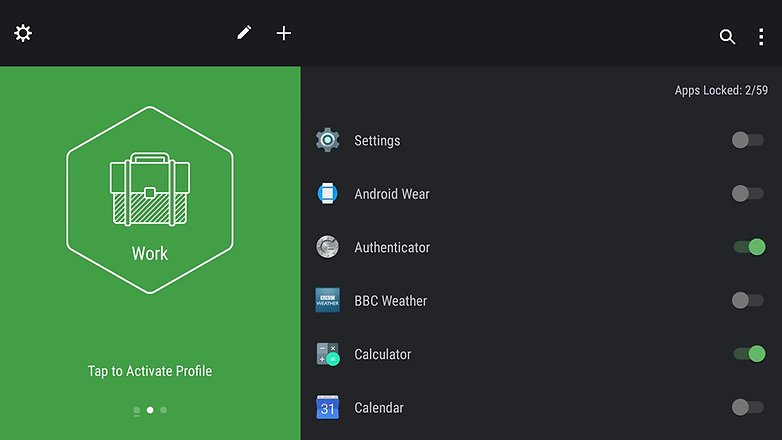782x440 pixels.
Task: Click the Settings app gear icon
Action: 328,140
